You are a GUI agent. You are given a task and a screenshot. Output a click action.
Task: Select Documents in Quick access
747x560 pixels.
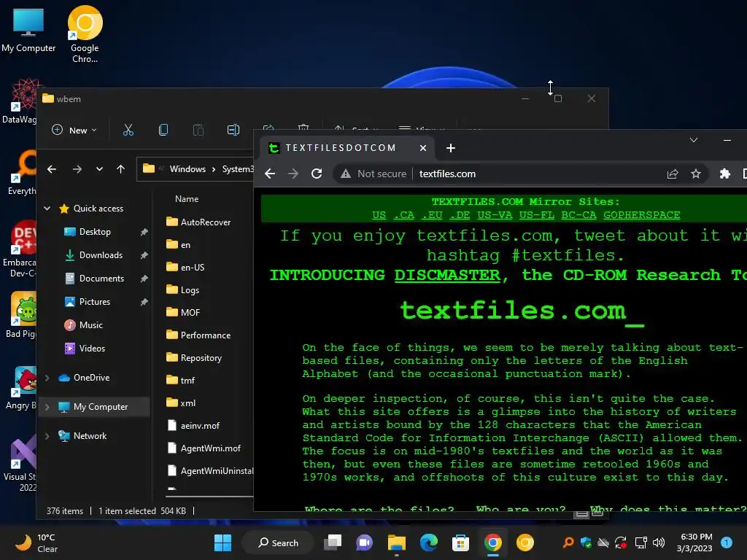101,279
